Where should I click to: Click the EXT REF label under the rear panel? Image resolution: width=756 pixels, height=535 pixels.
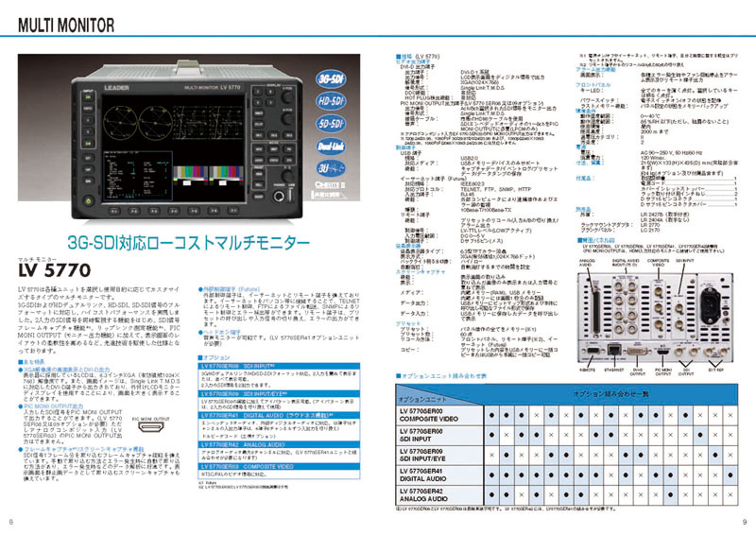(715, 370)
